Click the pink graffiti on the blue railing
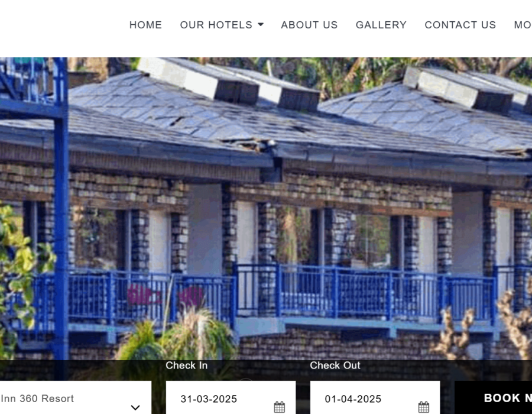This screenshot has width=532, height=414. point(166,296)
